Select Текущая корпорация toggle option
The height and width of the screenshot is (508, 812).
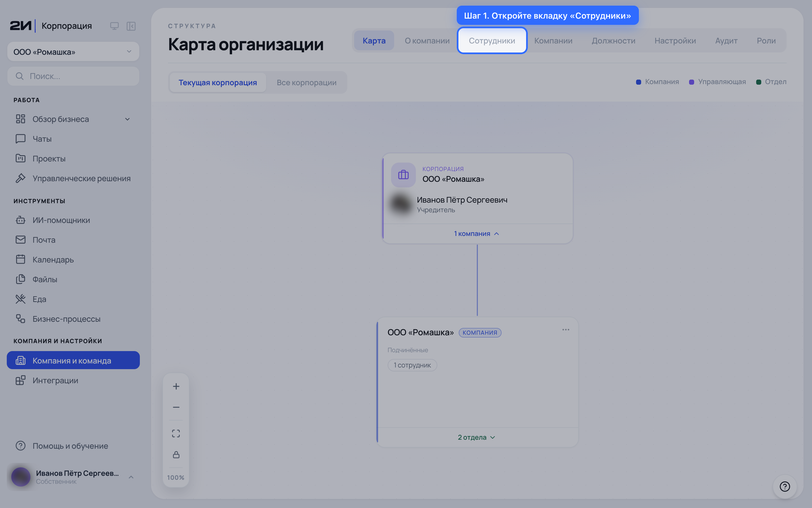point(218,82)
